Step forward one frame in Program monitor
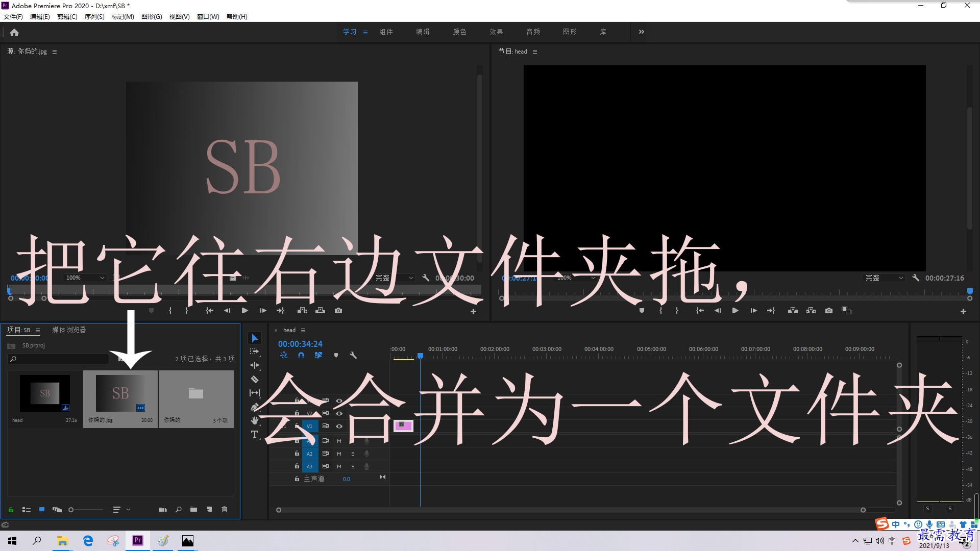 coord(753,311)
